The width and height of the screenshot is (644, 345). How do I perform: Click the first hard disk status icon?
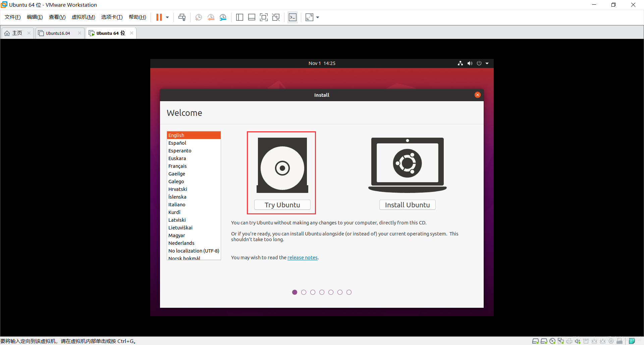coord(536,341)
